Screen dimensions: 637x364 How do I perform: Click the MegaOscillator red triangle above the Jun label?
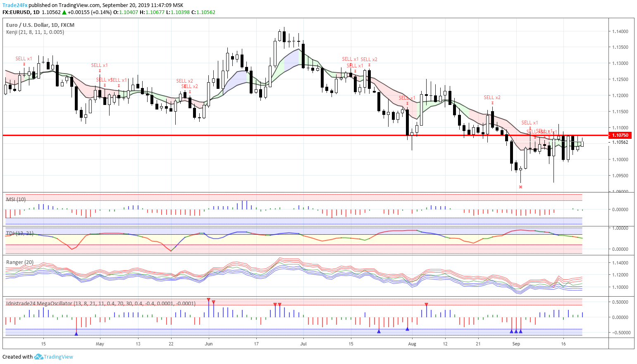pos(208,299)
